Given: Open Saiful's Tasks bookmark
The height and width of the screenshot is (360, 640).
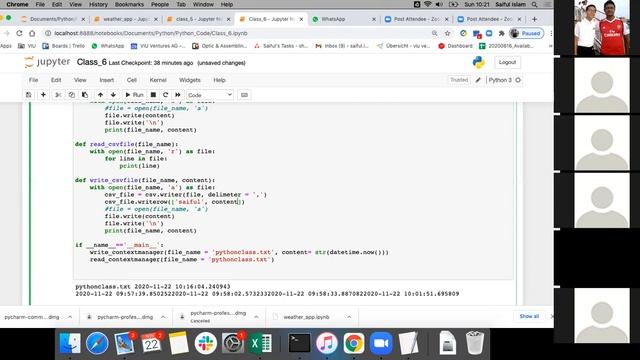Looking at the screenshot, I should tap(281, 46).
